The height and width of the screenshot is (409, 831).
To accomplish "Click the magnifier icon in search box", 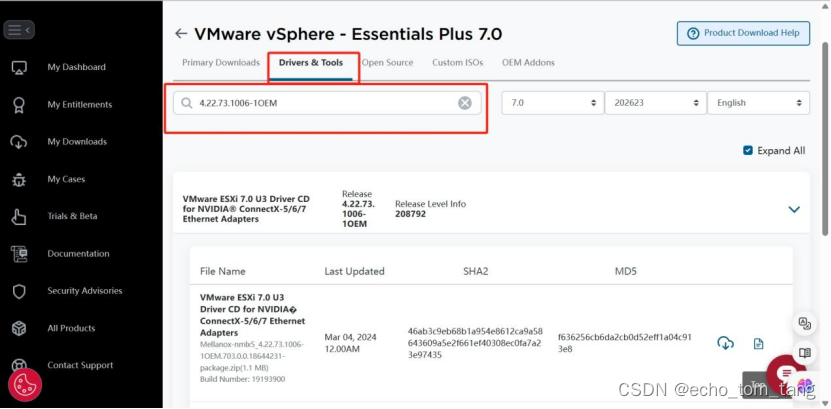I will pos(187,103).
